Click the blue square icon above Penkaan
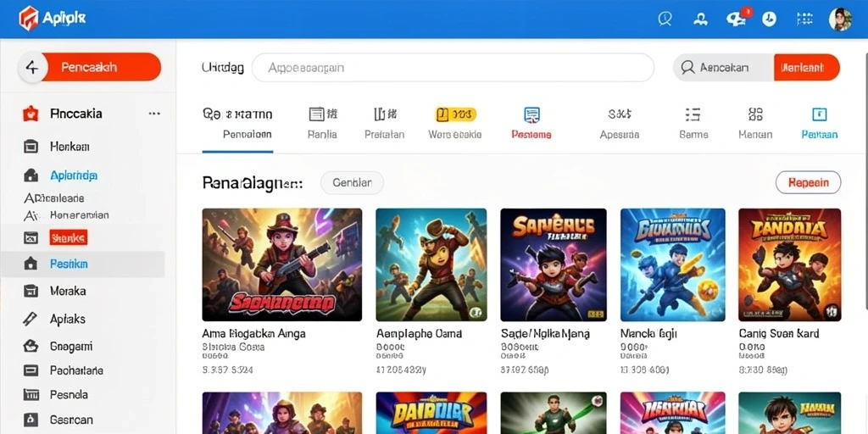 tap(820, 114)
